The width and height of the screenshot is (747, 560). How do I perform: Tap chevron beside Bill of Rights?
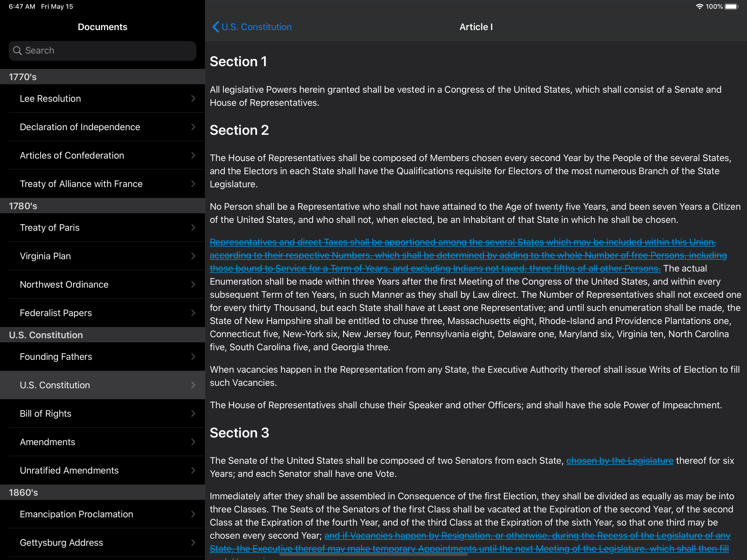(193, 413)
